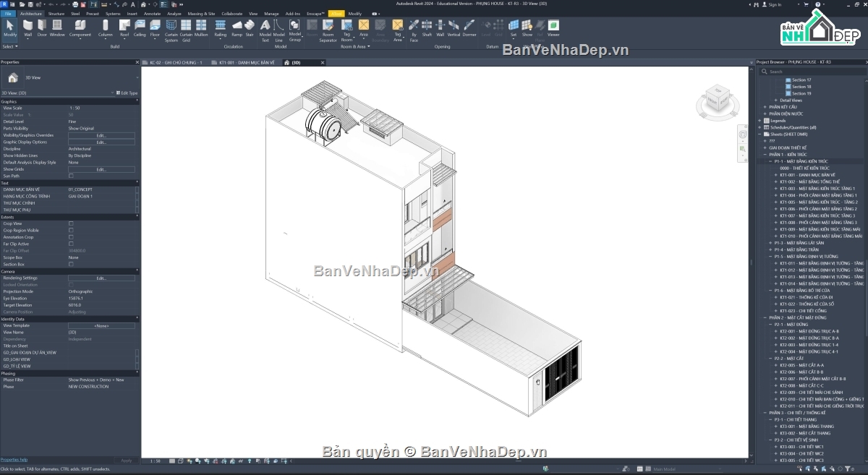Select the Area tool
Screen dimensions: 868x475
coord(364,28)
